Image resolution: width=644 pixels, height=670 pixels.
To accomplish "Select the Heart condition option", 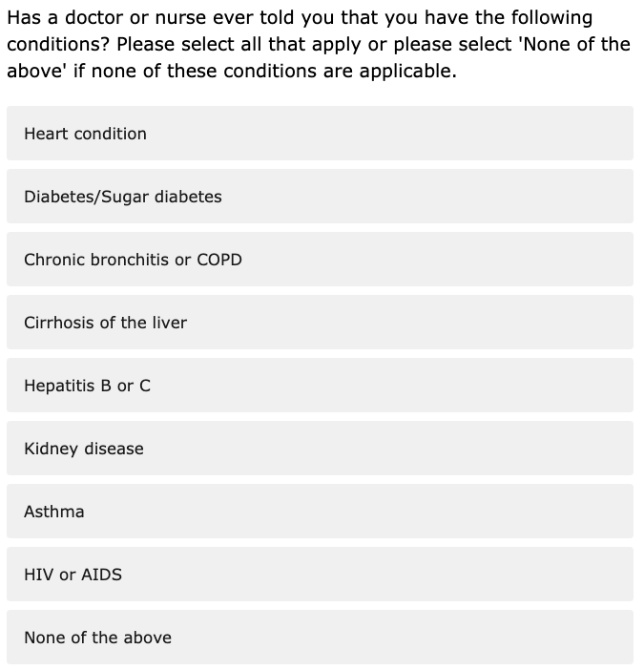I will coord(320,134).
